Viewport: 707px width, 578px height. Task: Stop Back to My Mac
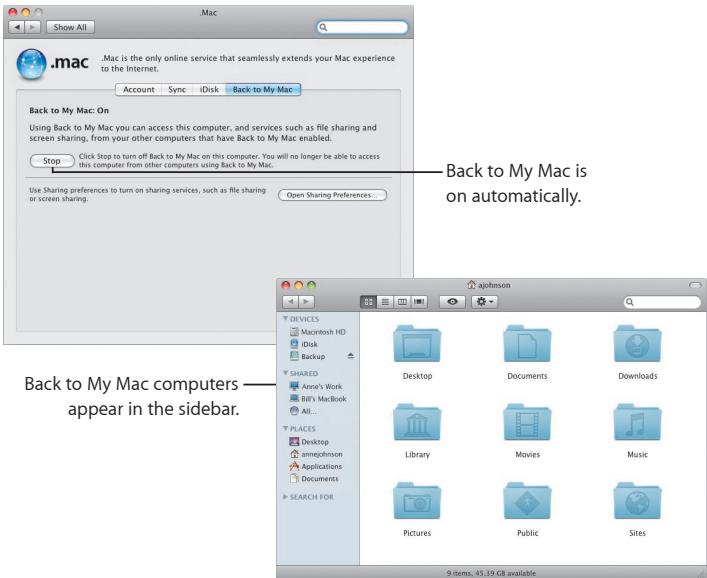[52, 161]
